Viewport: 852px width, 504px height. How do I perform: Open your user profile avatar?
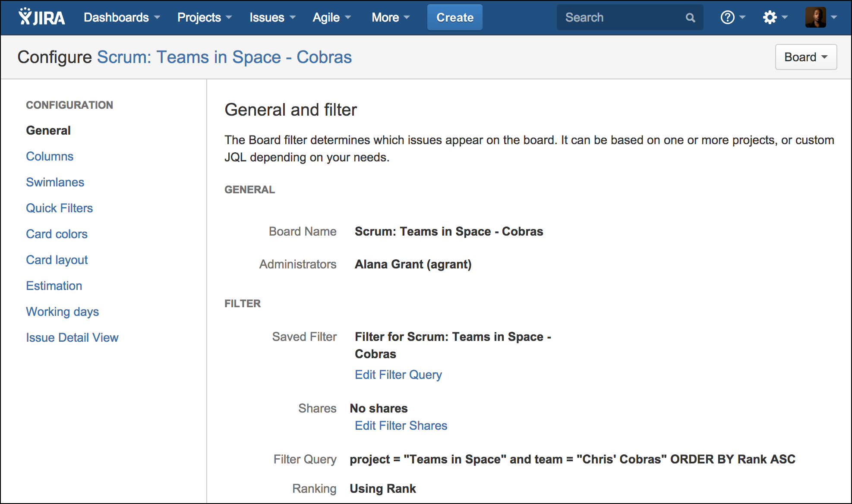tap(815, 17)
